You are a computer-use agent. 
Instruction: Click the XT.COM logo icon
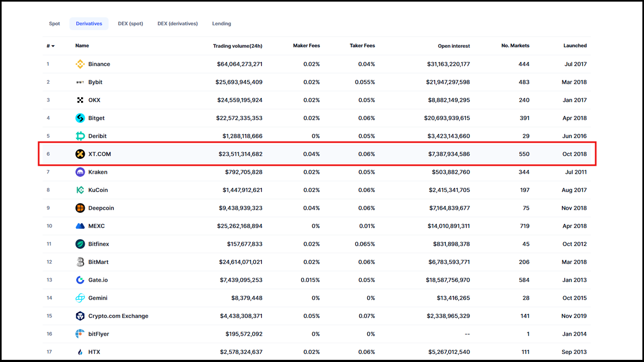[x=80, y=154]
